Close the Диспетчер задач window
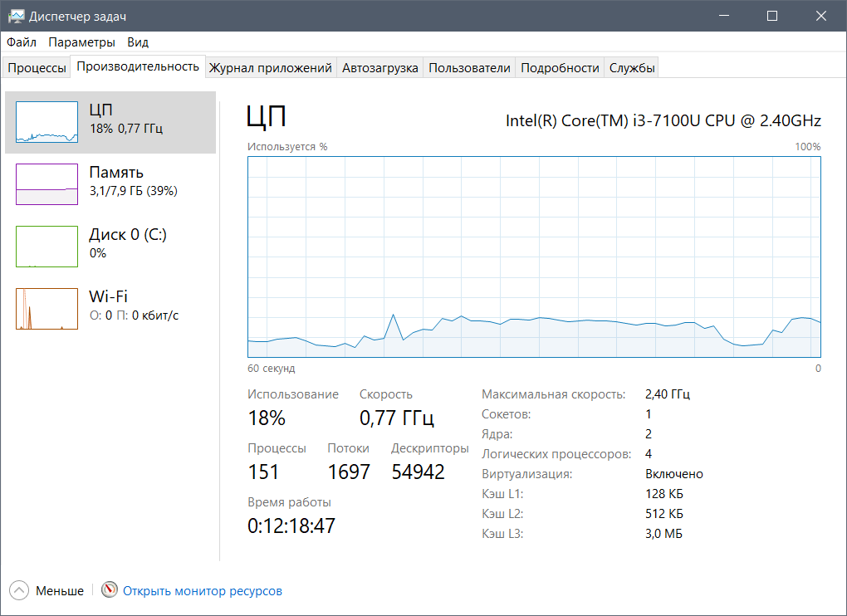 click(x=821, y=16)
